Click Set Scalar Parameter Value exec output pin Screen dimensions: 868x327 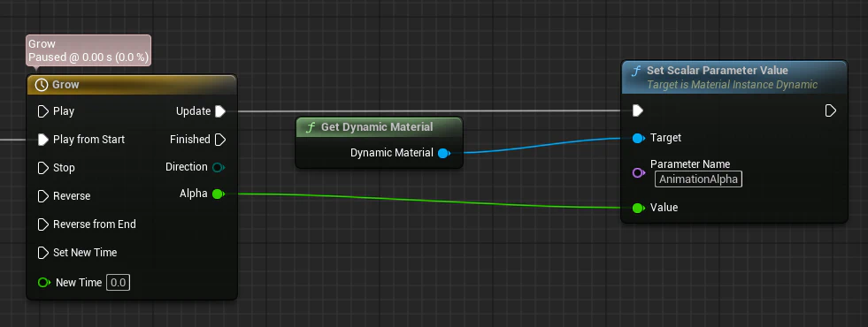click(830, 110)
